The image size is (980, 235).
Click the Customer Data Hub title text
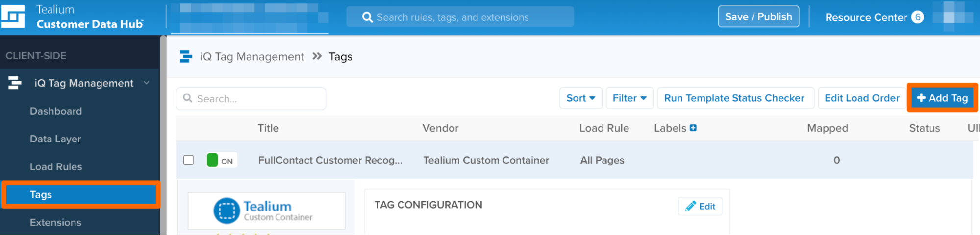[x=90, y=24]
